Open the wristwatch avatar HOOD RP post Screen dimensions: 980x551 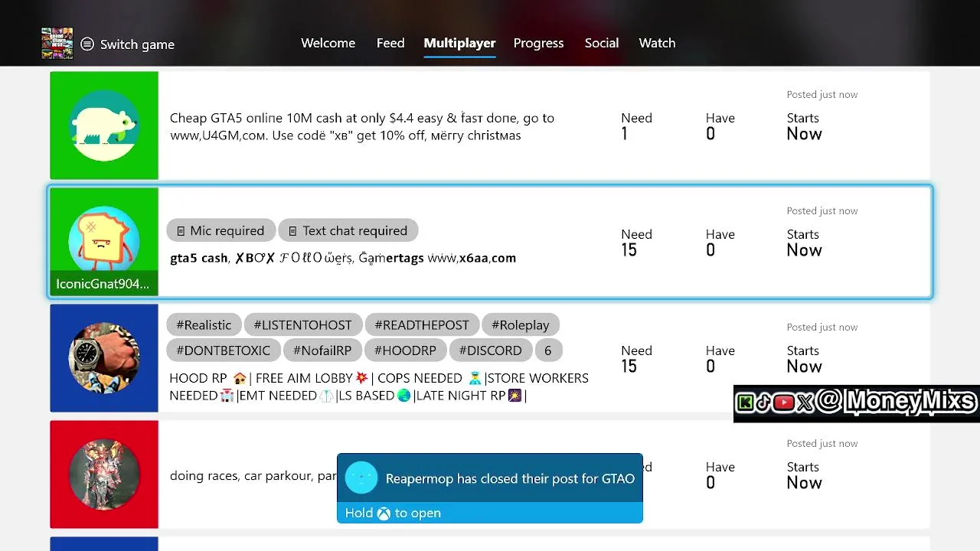click(104, 358)
